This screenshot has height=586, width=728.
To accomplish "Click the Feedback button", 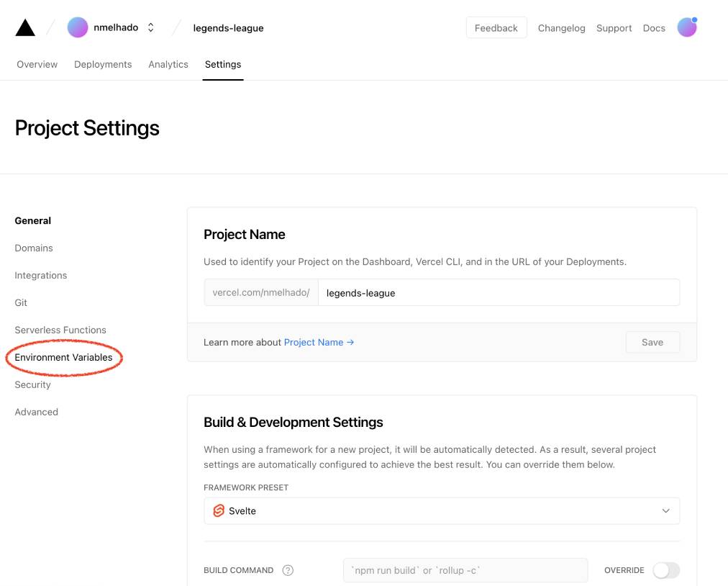I will pos(496,28).
